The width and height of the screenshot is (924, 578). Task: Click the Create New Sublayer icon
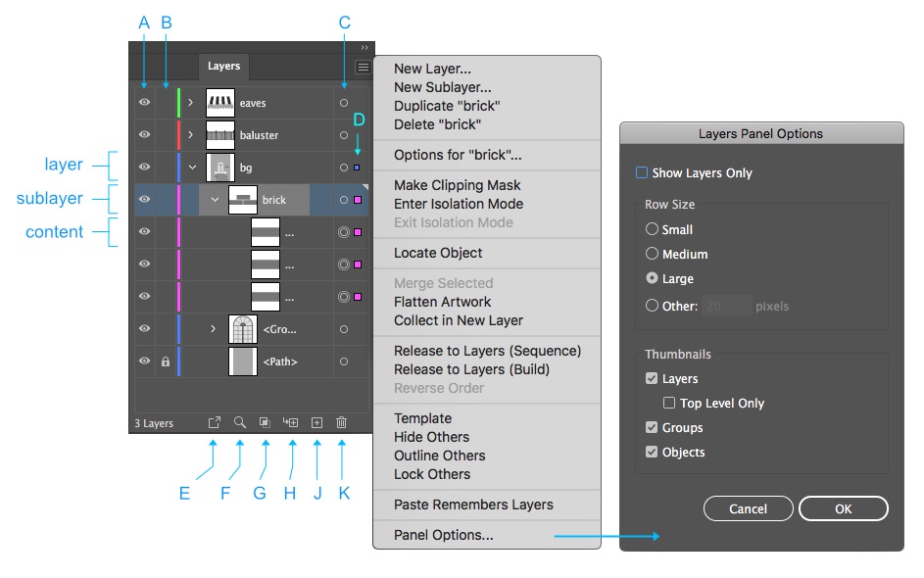[x=290, y=423]
